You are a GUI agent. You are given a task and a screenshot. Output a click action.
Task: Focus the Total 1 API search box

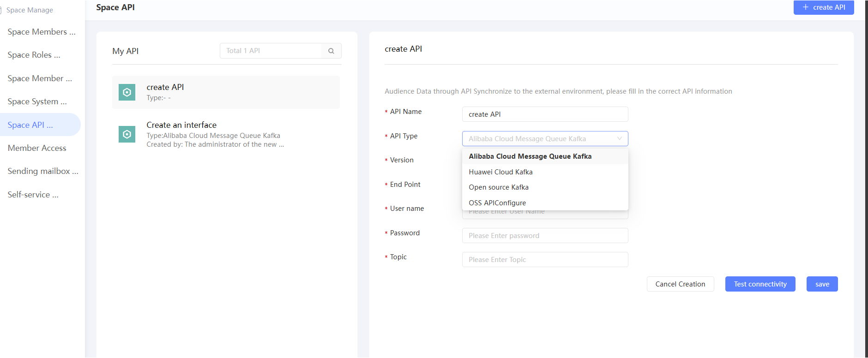click(x=271, y=51)
